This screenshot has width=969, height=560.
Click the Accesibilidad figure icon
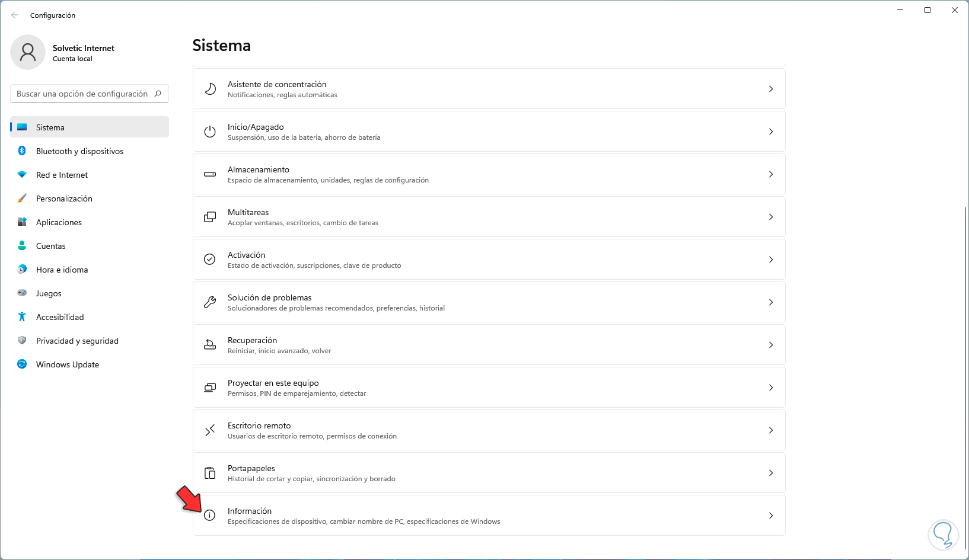22,317
